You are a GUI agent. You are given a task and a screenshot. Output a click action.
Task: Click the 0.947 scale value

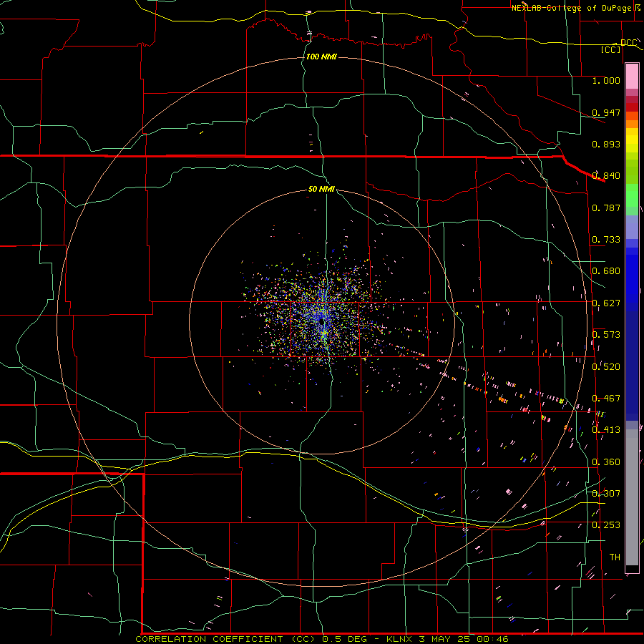coord(606,112)
